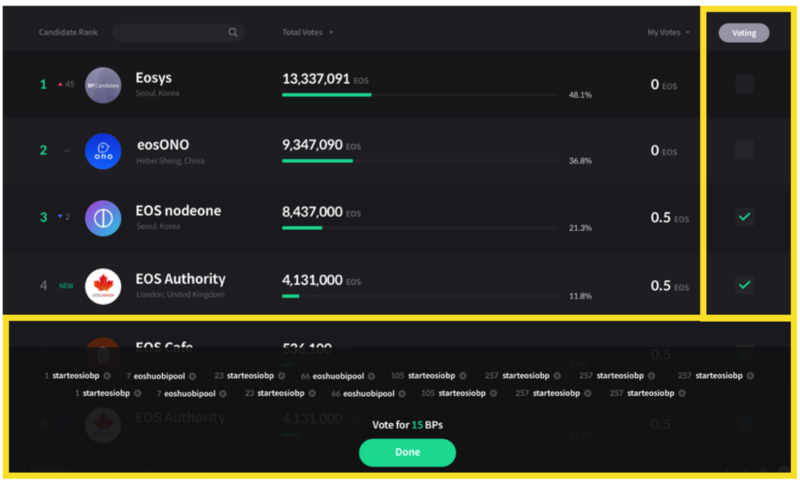
Task: Remove the first starteosiobp tag ranked 1
Action: click(108, 376)
